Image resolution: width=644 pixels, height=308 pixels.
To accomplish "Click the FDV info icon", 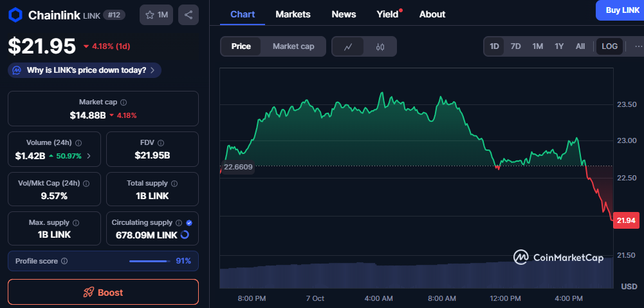I will [160, 143].
